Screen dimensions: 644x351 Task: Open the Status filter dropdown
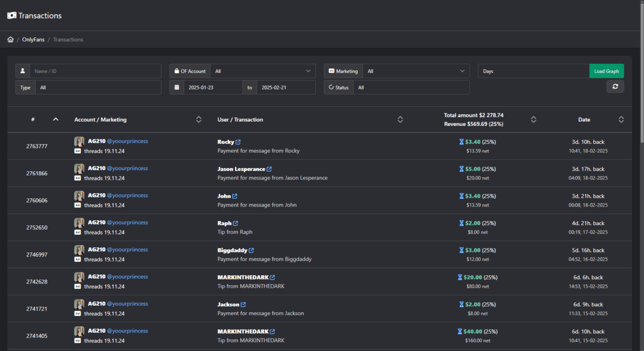(411, 87)
